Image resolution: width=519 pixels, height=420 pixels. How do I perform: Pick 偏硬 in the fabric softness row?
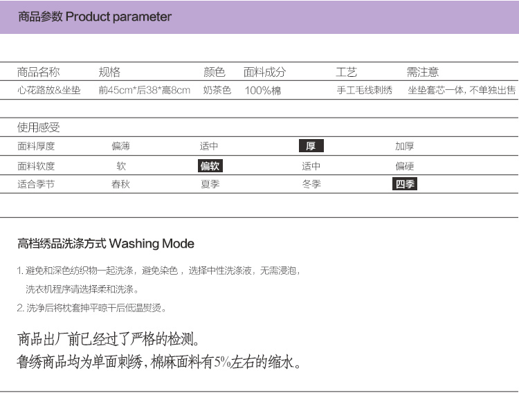coord(405,166)
